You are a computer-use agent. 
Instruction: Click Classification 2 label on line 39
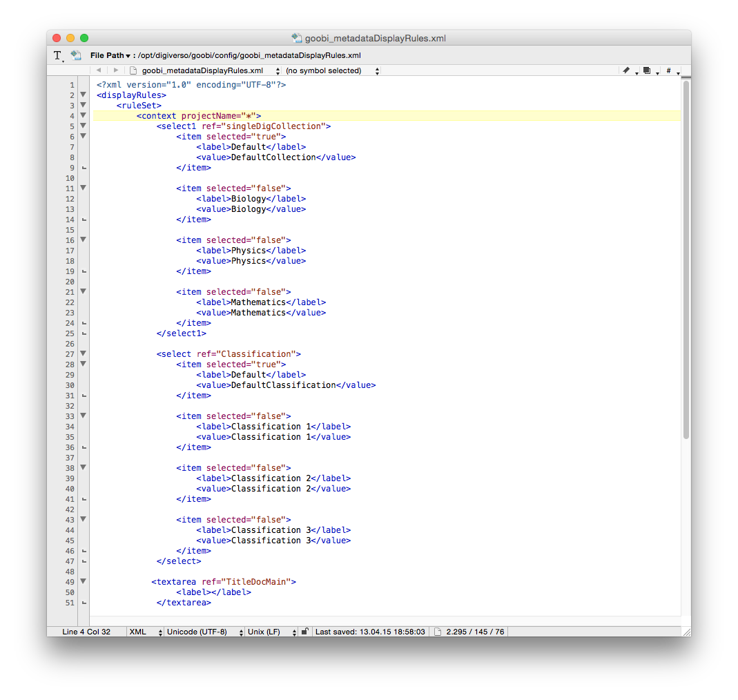click(x=271, y=478)
